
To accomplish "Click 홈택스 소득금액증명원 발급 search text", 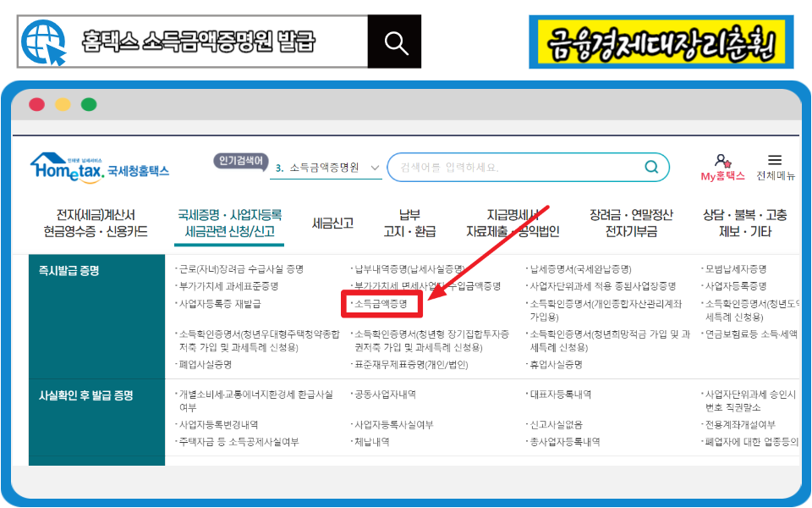I will tap(198, 42).
